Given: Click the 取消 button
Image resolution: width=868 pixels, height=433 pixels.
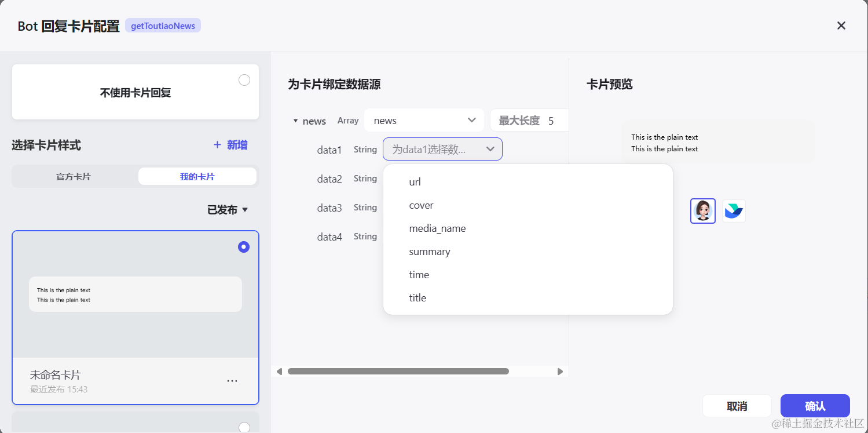Looking at the screenshot, I should pyautogui.click(x=737, y=406).
